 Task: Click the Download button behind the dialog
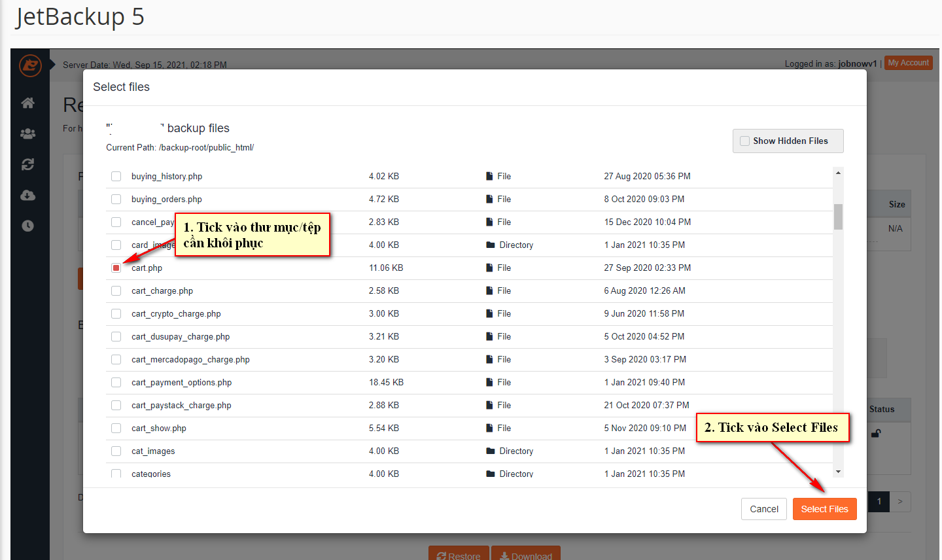tap(526, 553)
